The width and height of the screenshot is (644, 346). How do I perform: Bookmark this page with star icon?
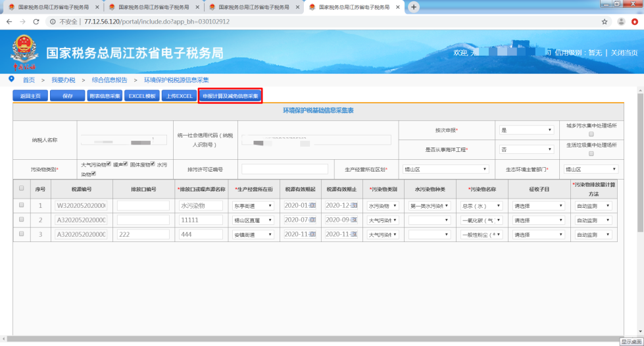coord(605,22)
